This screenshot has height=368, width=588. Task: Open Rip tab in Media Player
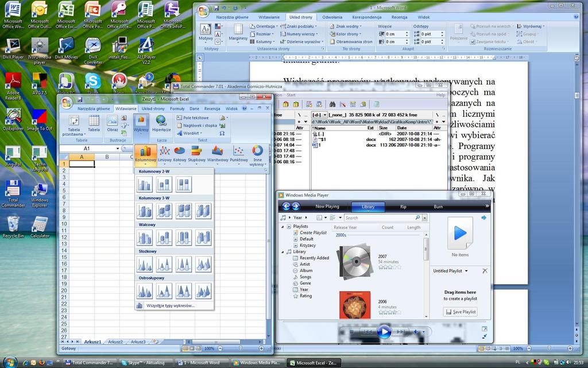(403, 206)
